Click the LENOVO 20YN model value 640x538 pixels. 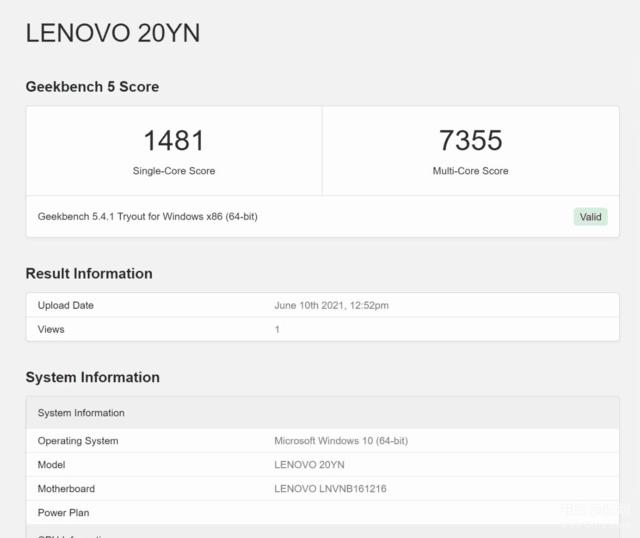click(x=309, y=465)
